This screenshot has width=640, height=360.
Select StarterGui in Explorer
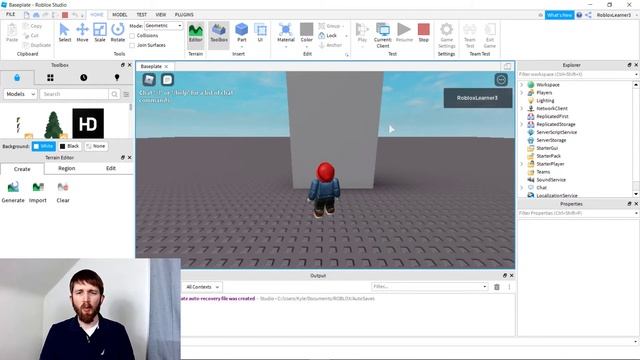coord(547,148)
